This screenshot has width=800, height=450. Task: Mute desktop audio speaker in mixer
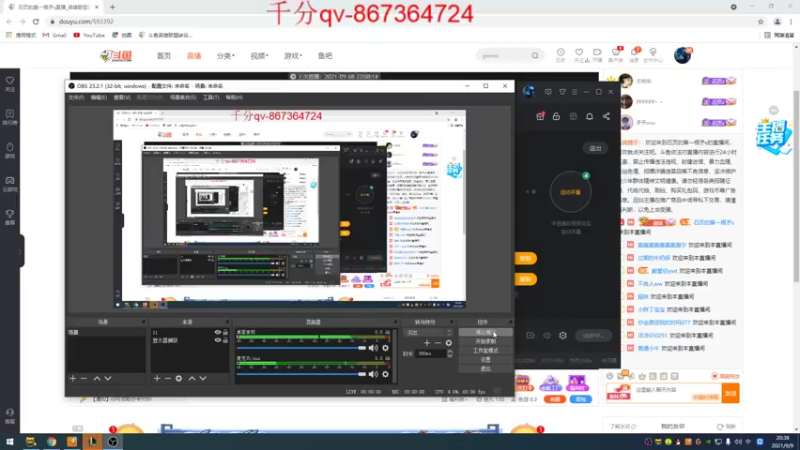coord(373,348)
